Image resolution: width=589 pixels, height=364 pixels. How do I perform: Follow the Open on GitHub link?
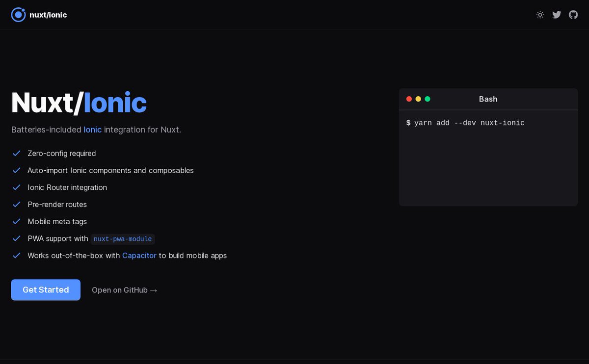pyautogui.click(x=125, y=290)
